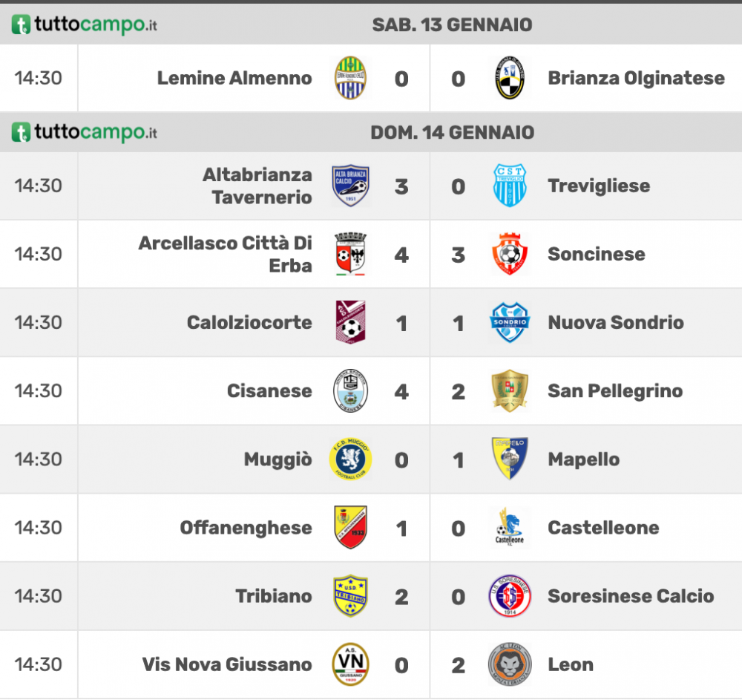
Task: Click the Muggiò Football Club round logo
Action: pos(351,459)
